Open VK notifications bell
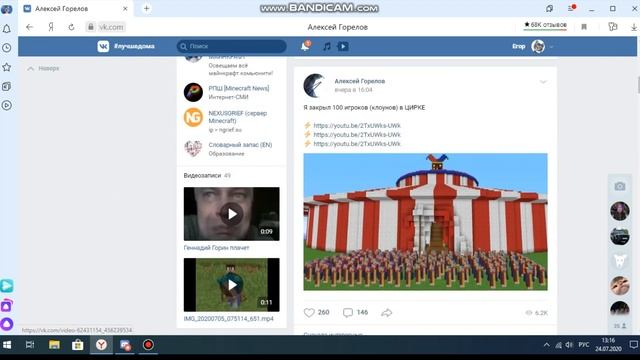640x360 pixels. [305, 47]
